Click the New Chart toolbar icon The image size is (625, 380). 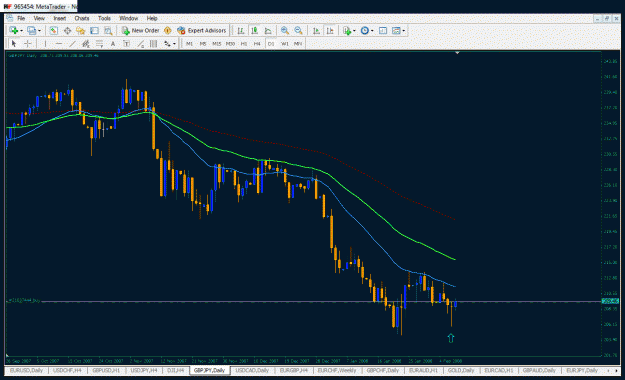(x=14, y=30)
